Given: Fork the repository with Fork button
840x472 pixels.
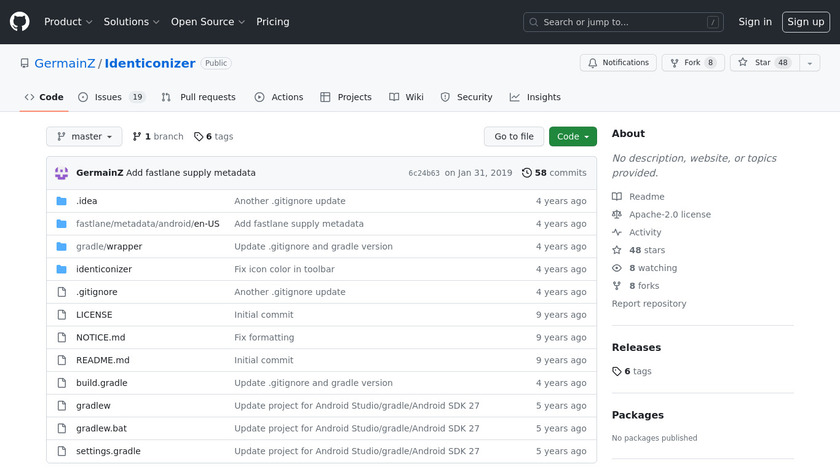Looking at the screenshot, I should (x=693, y=63).
